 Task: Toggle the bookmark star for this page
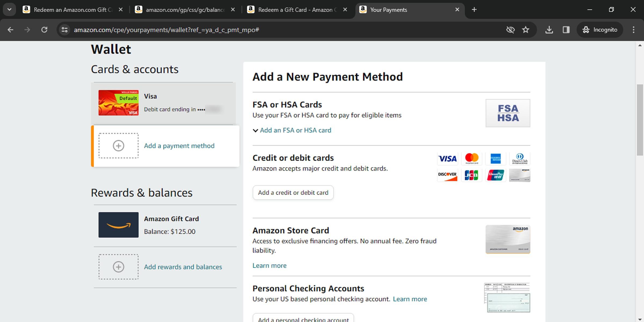pos(525,30)
